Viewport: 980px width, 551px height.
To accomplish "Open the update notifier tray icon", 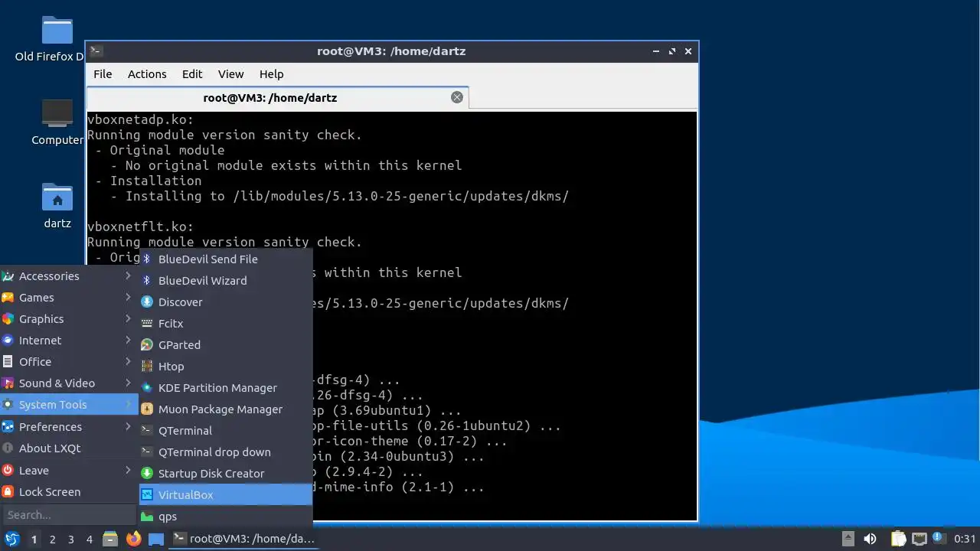I will 938,539.
